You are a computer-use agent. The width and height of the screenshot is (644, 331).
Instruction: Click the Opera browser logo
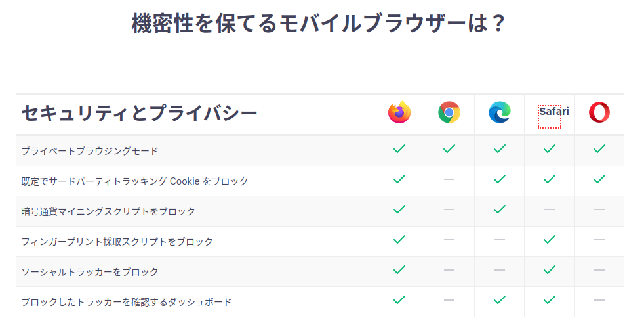tap(599, 113)
